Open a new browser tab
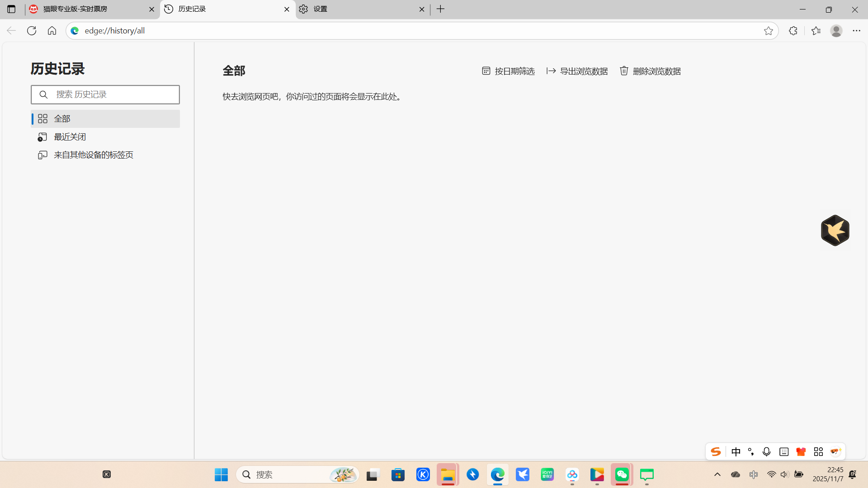868x488 pixels. click(441, 9)
